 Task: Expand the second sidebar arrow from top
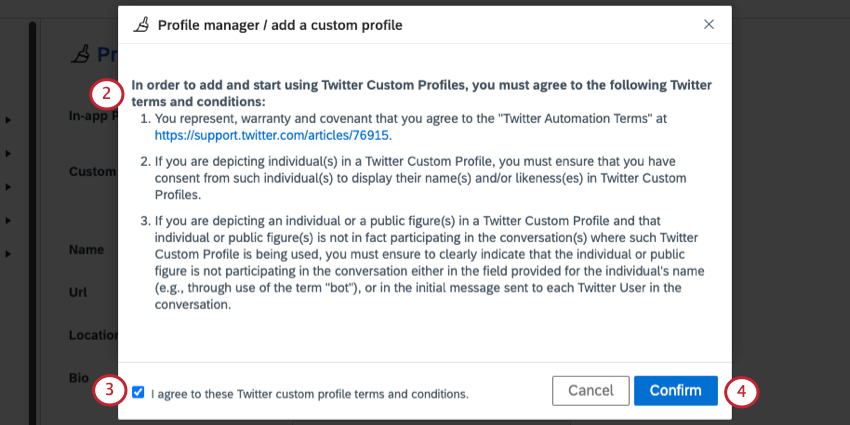(x=8, y=153)
